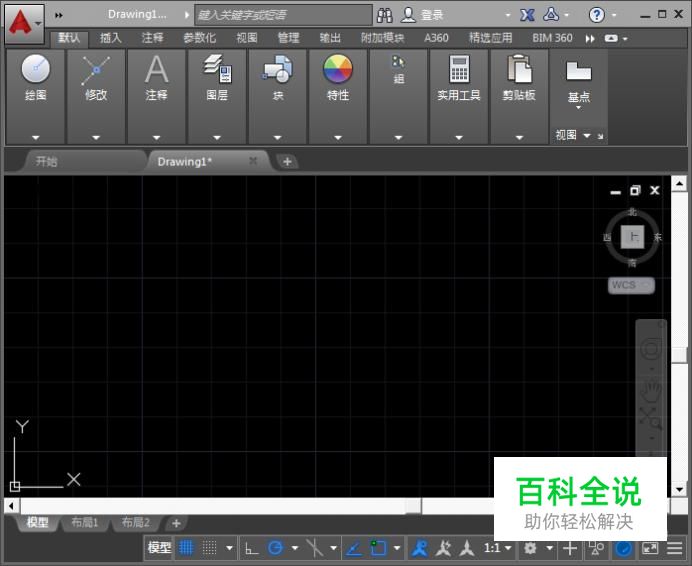
Task: Expand the annotation scale 1:1 dropdown
Action: pos(498,548)
